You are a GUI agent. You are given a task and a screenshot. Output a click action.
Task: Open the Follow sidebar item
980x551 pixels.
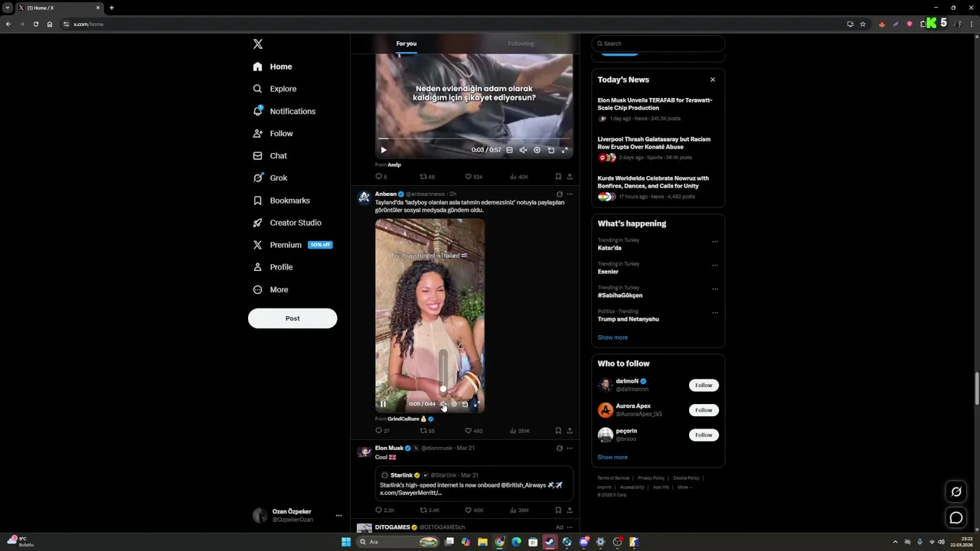pyautogui.click(x=273, y=133)
